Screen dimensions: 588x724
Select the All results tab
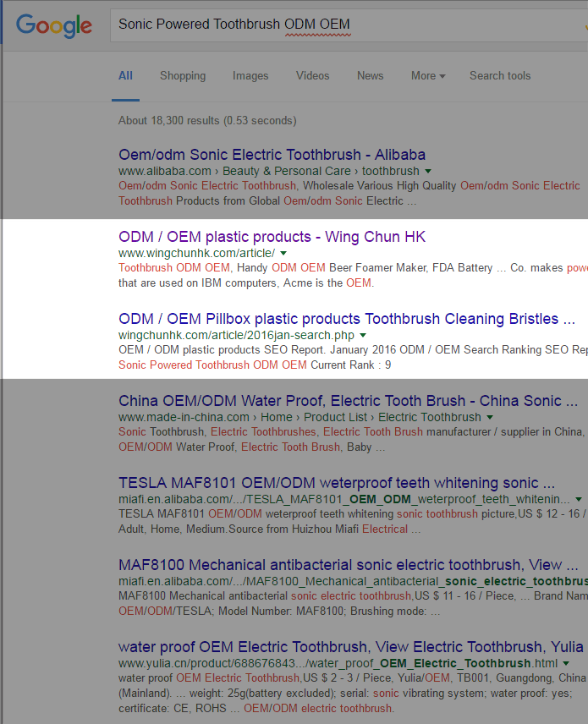click(125, 76)
